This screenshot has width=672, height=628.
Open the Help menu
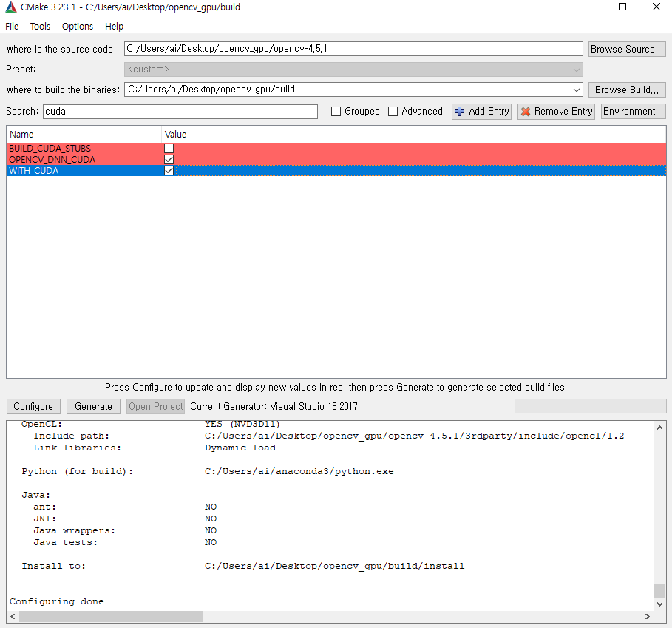coord(114,27)
